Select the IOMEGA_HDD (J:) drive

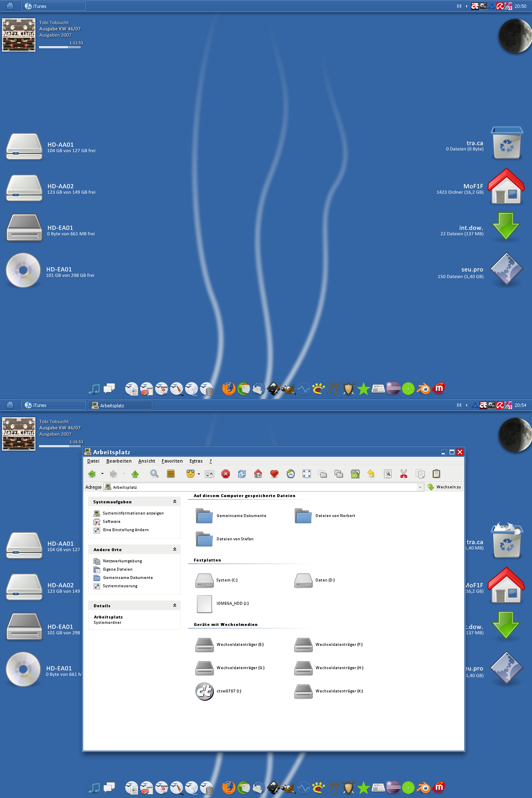pos(222,603)
